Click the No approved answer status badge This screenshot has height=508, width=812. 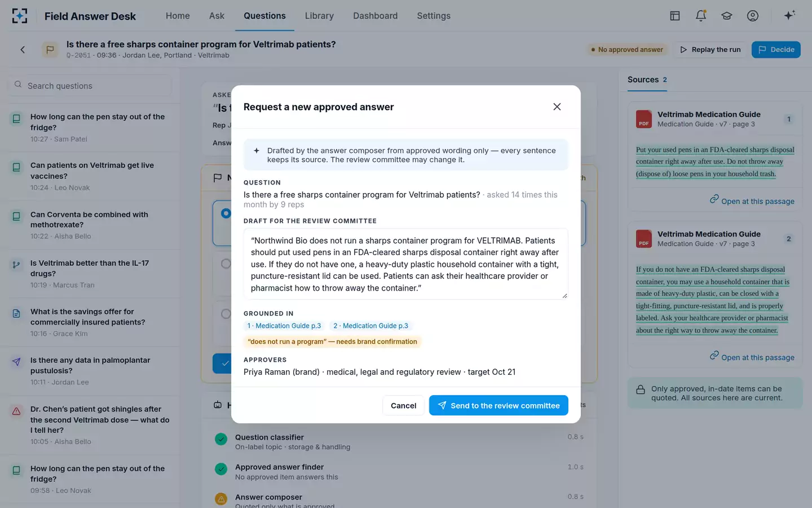[x=626, y=50]
